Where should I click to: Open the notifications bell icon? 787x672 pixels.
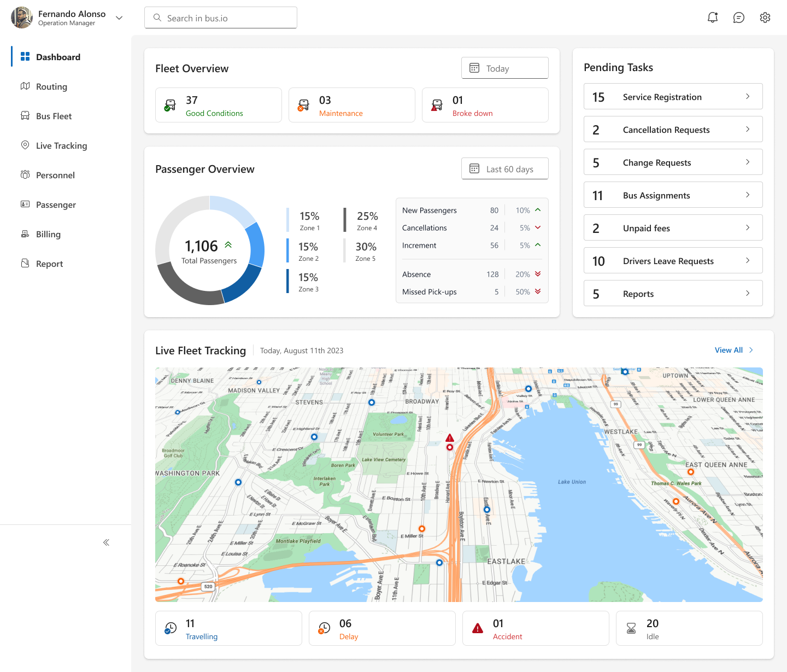tap(713, 17)
